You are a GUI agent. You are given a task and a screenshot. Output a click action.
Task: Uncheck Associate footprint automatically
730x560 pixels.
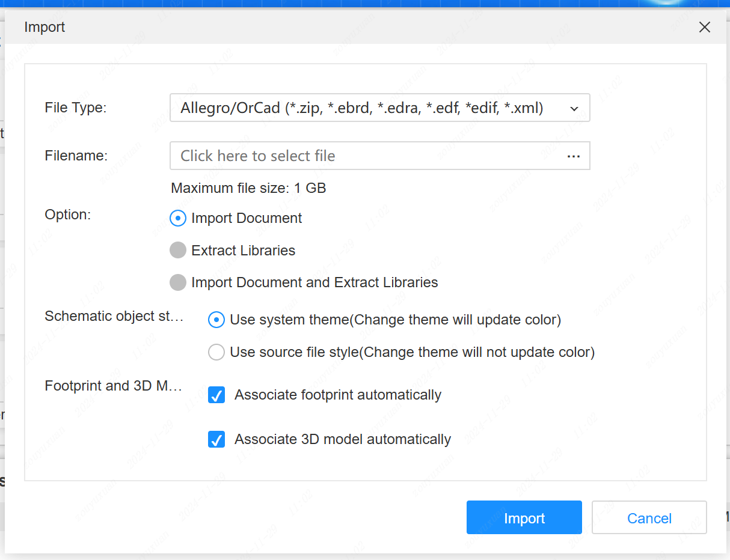point(216,395)
